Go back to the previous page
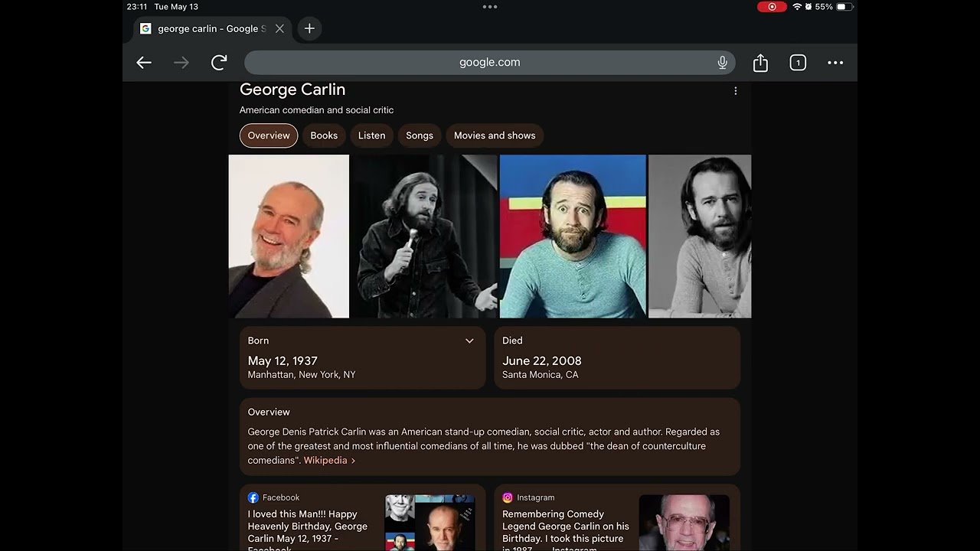 [144, 63]
